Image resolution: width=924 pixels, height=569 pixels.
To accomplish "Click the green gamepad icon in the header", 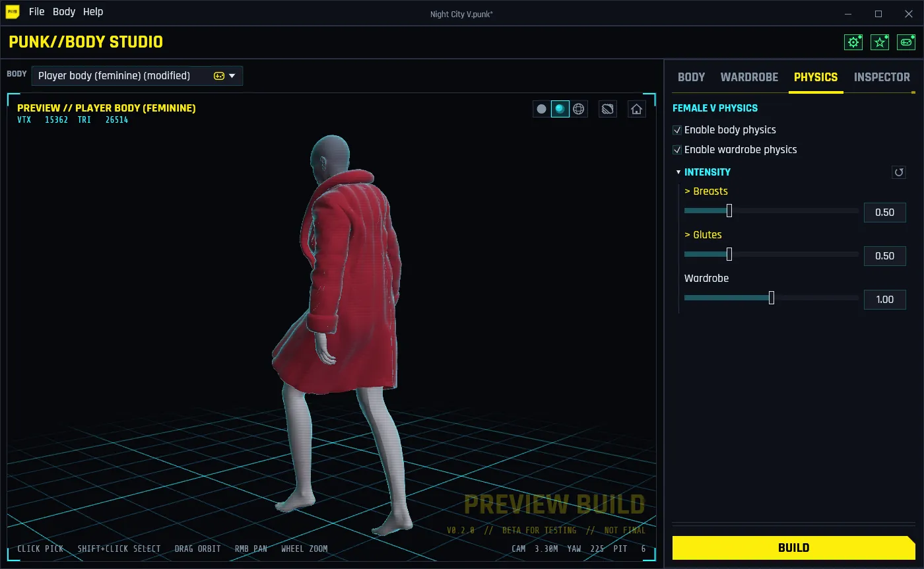I will coord(906,42).
